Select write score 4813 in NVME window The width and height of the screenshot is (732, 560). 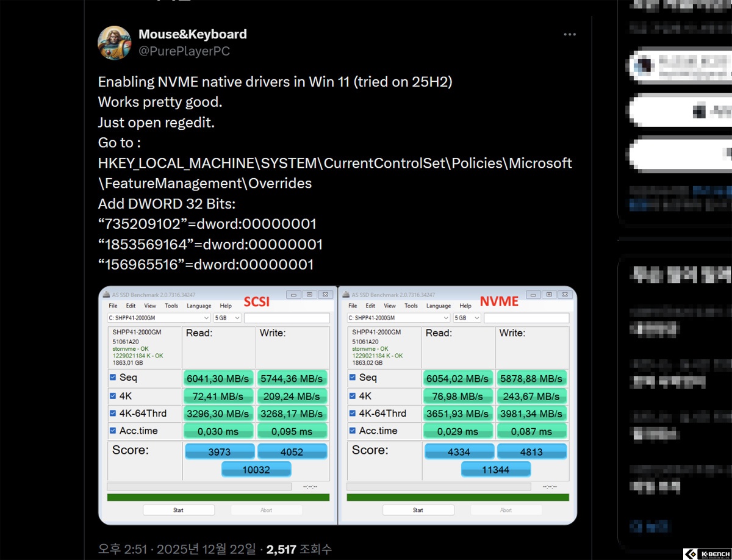point(532,451)
